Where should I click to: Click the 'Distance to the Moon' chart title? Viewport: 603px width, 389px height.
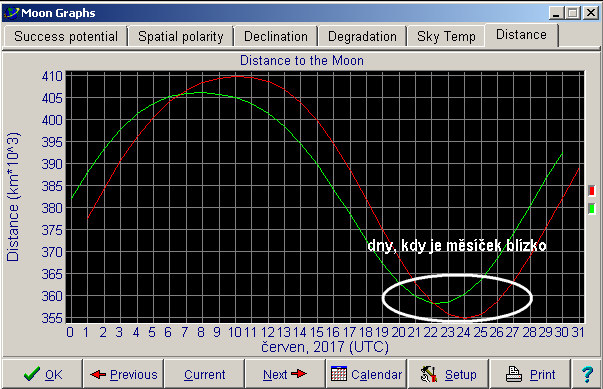[x=302, y=61]
